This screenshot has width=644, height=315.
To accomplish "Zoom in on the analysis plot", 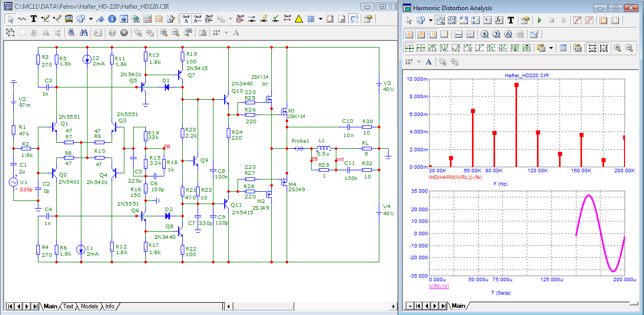I will click(x=617, y=48).
